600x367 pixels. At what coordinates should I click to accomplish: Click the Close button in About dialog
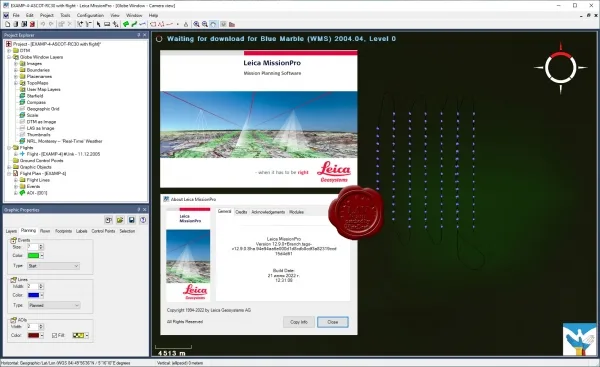[333, 322]
